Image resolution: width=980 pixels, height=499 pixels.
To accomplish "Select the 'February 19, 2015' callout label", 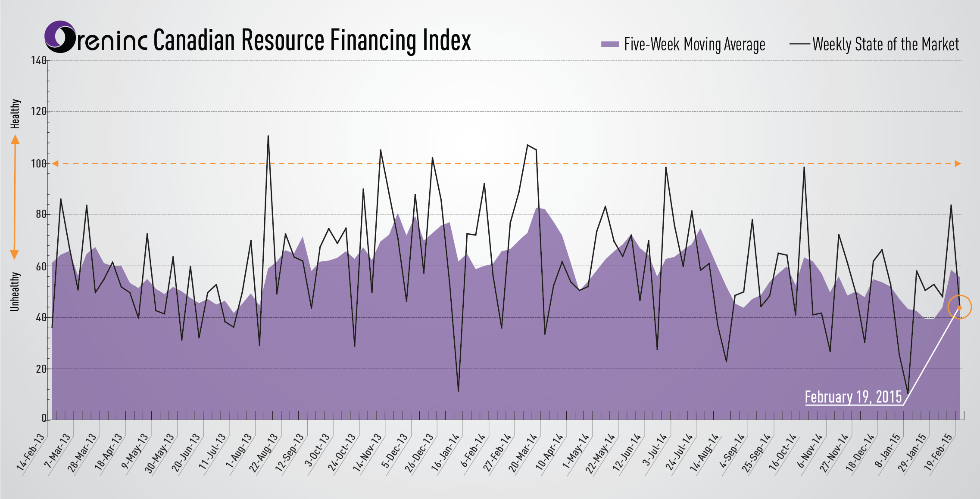I will click(853, 397).
